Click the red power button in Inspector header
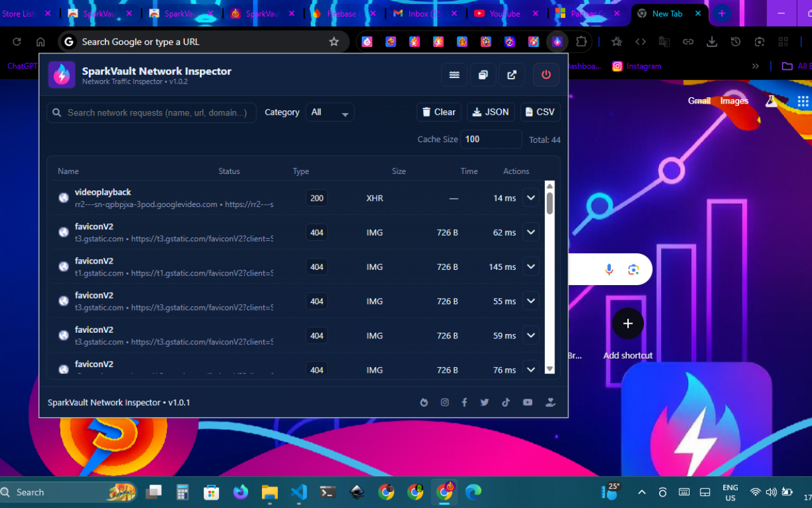This screenshot has height=508, width=812. 546,75
